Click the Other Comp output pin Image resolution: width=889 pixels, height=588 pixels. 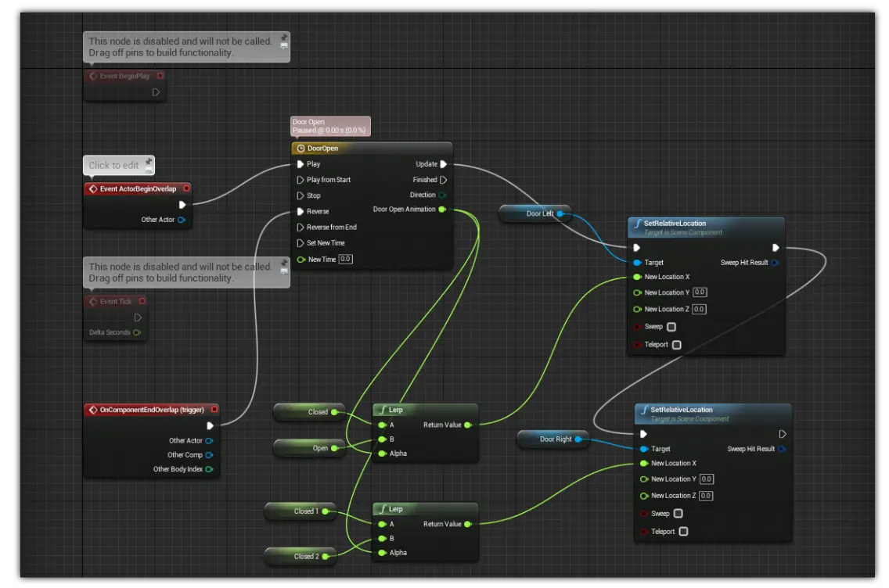pyautogui.click(x=209, y=455)
